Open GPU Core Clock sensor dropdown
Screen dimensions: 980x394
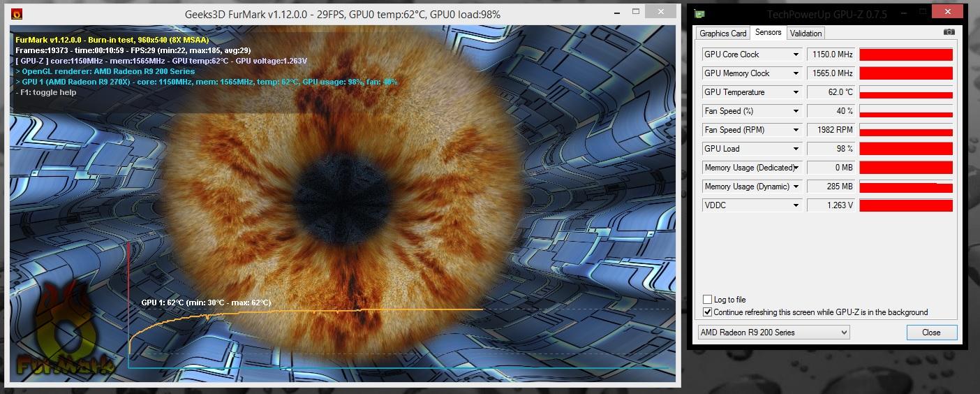(x=796, y=54)
